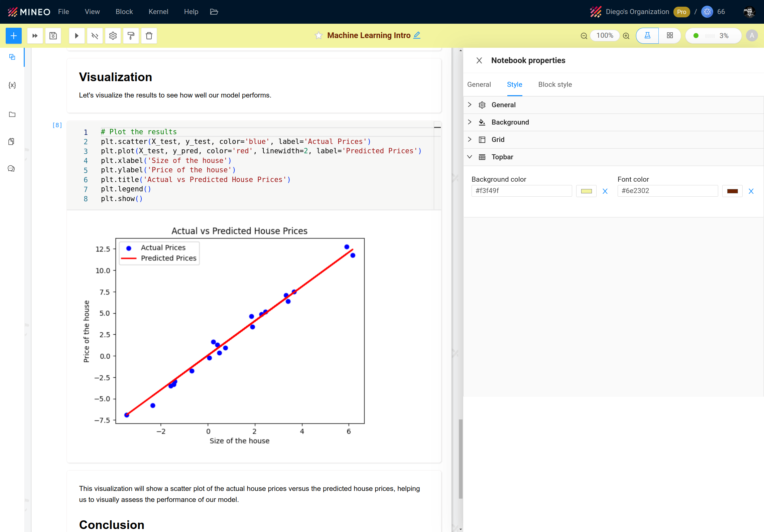The width and height of the screenshot is (764, 532).
Task: Click the blue add block plus button
Action: click(x=14, y=36)
